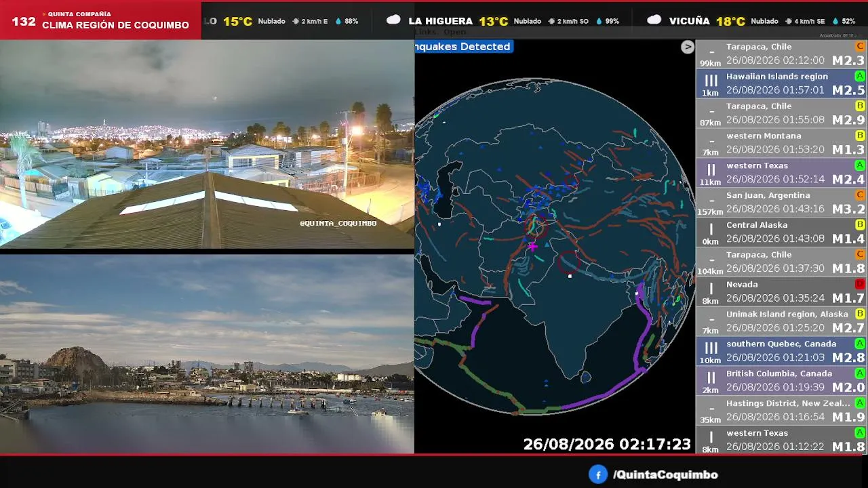Click the M2.5 magnitude value
868x488 pixels.
point(848,90)
